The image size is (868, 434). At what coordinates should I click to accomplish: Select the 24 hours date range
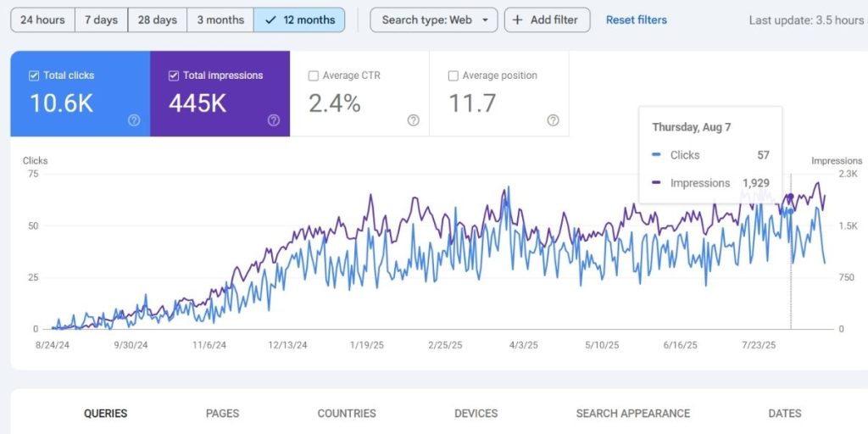42,19
